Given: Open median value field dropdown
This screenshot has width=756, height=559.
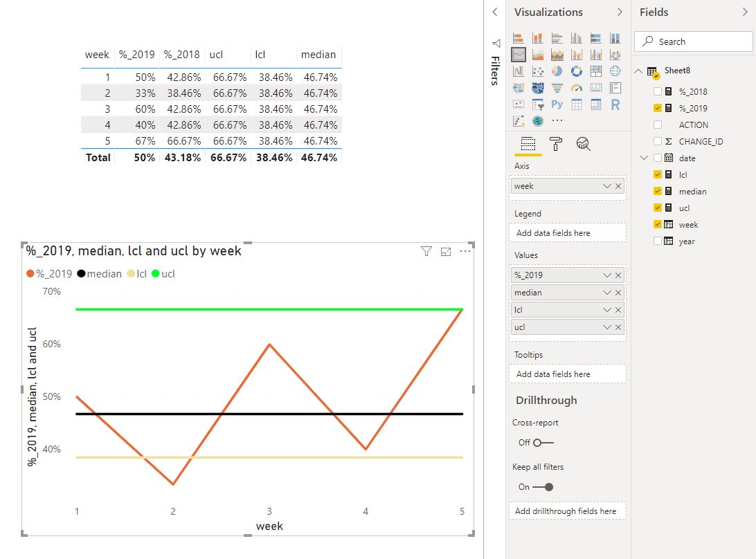Looking at the screenshot, I should [607, 293].
